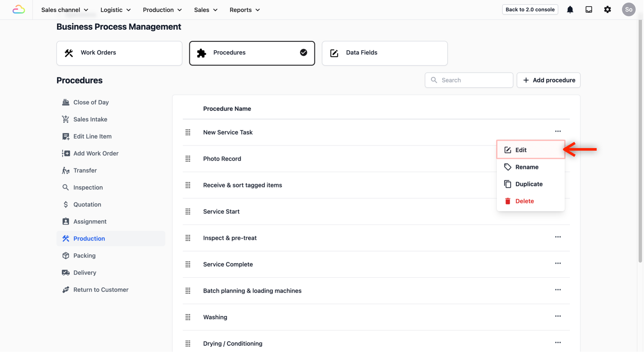The width and height of the screenshot is (644, 352).
Task: Open the notifications bell icon
Action: click(x=570, y=10)
